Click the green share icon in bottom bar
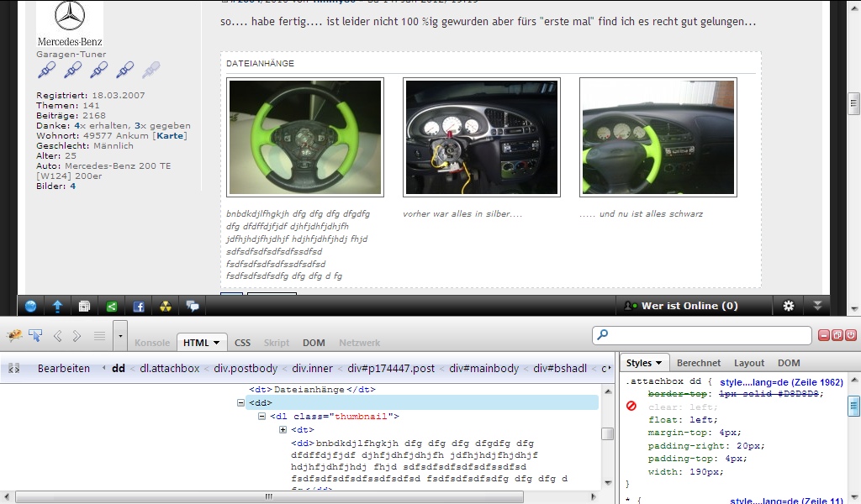 112,307
